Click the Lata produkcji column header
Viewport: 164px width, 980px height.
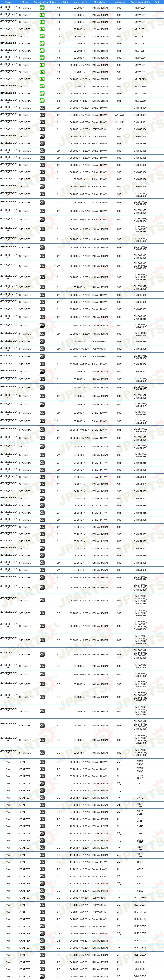80,2
